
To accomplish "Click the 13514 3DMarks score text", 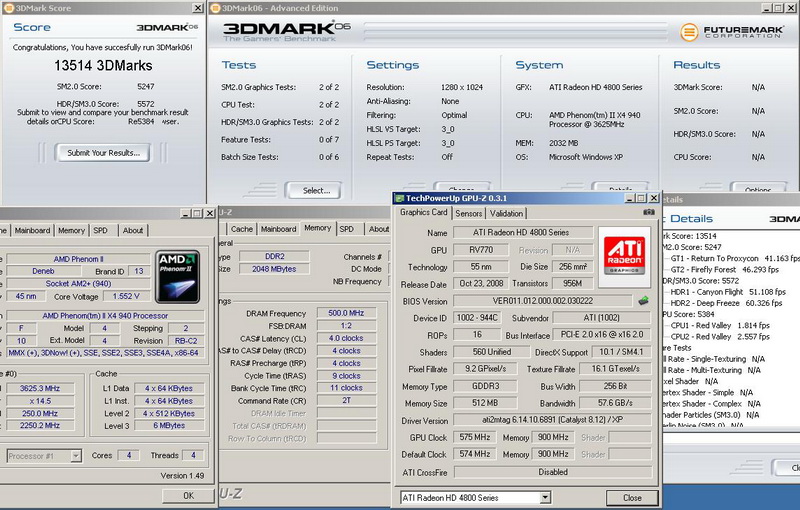I will coord(103,65).
